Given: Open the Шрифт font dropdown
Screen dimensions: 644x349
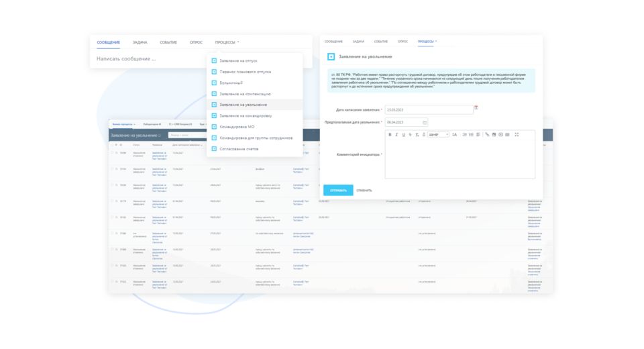Looking at the screenshot, I should (438, 135).
